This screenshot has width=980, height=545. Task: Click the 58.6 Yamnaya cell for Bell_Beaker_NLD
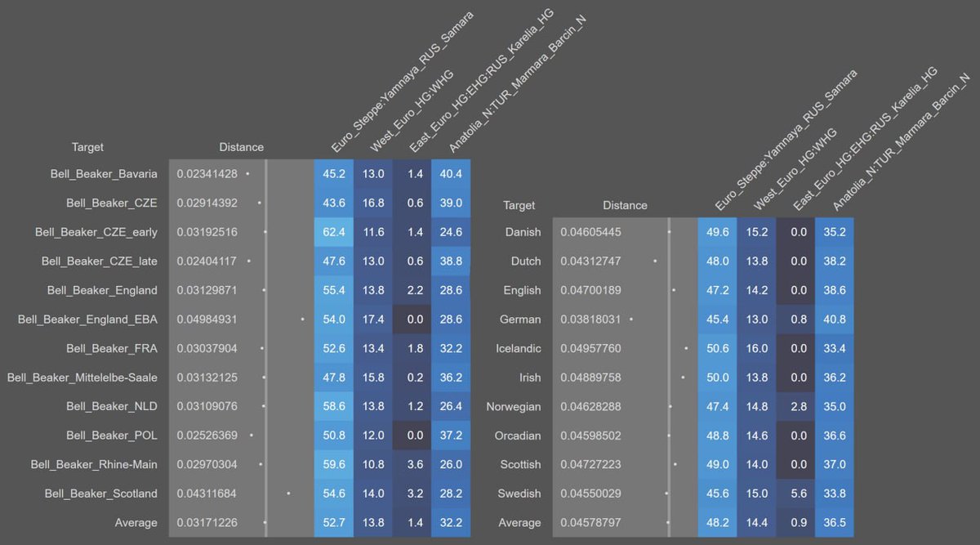click(334, 406)
